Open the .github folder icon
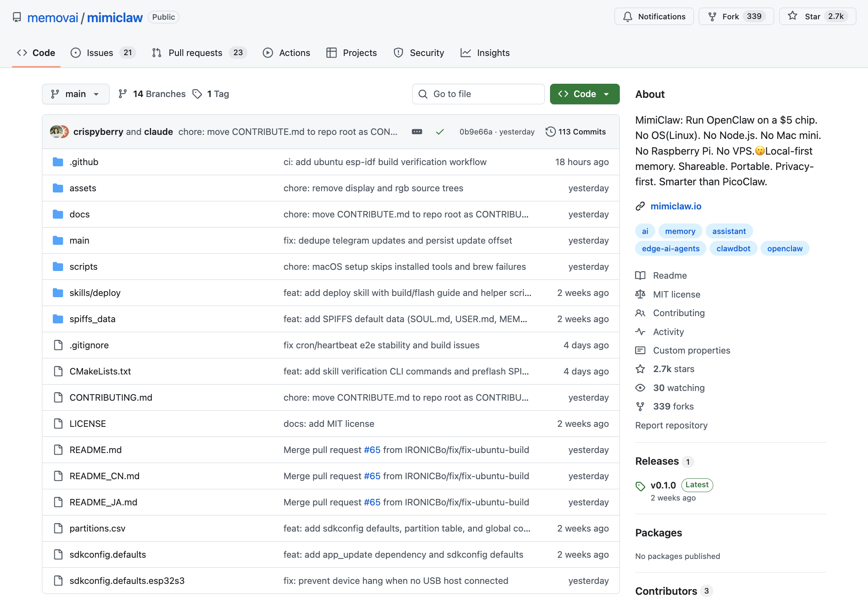Screen dimensions: 868x600 pyautogui.click(x=58, y=162)
